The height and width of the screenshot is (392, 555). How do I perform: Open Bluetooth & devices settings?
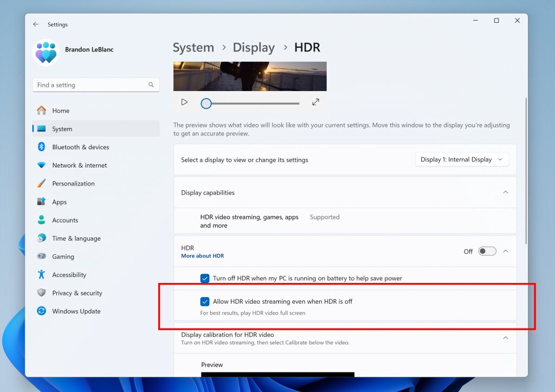[42, 147]
